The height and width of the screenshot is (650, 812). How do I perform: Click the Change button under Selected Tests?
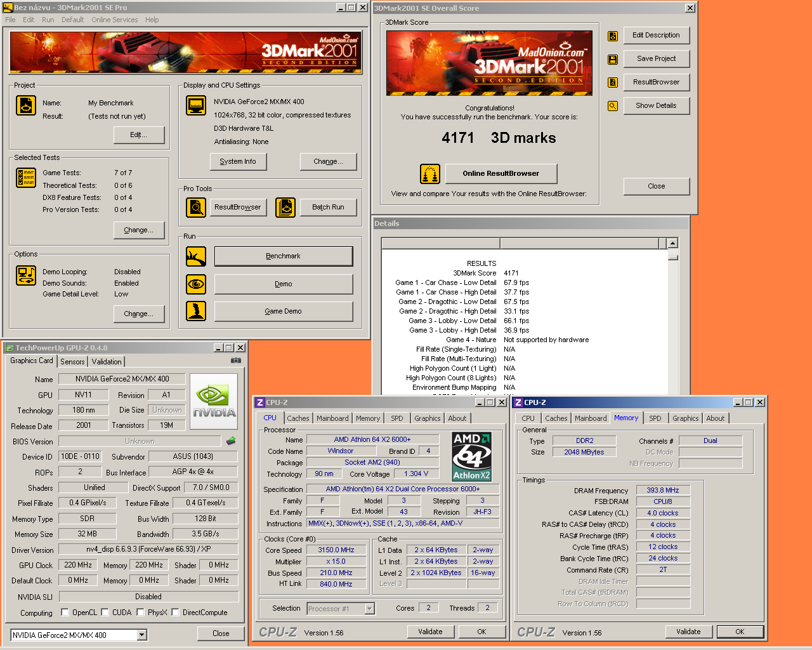[x=139, y=230]
